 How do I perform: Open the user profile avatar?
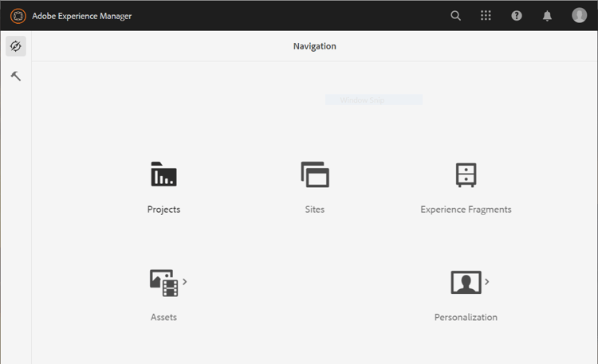(x=579, y=15)
